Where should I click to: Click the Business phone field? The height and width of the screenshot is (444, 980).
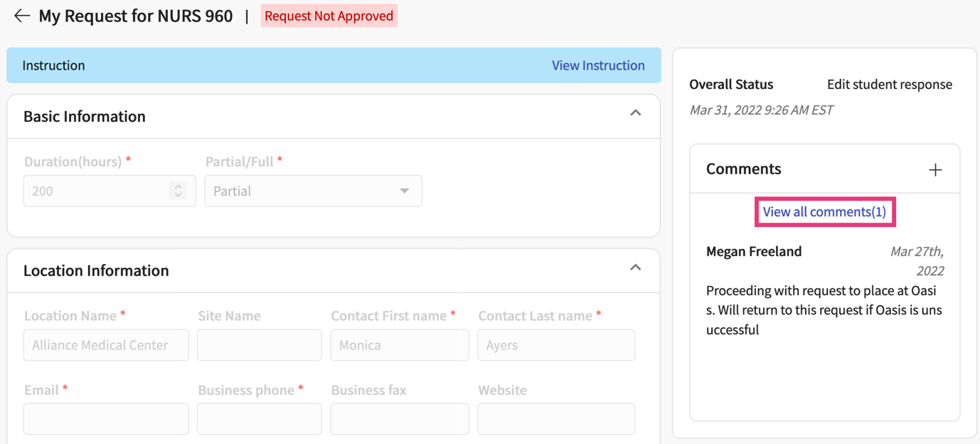259,418
